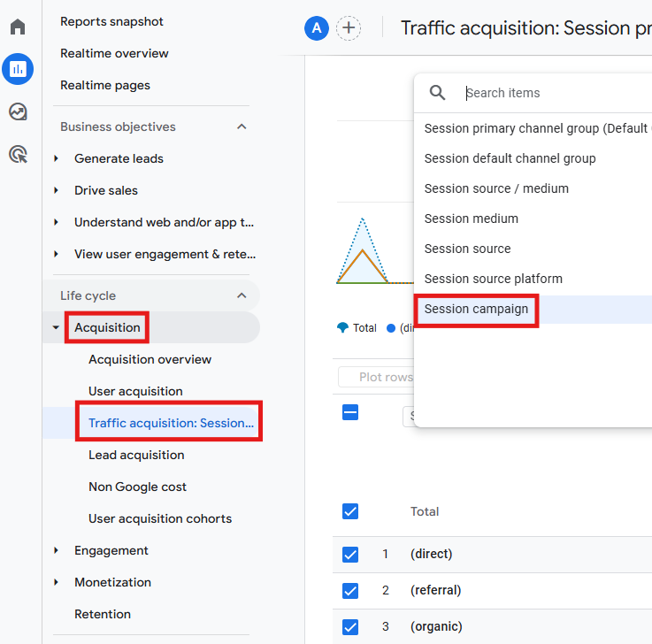Uncheck the (organic) row checkbox
The width and height of the screenshot is (652, 644).
tap(350, 627)
